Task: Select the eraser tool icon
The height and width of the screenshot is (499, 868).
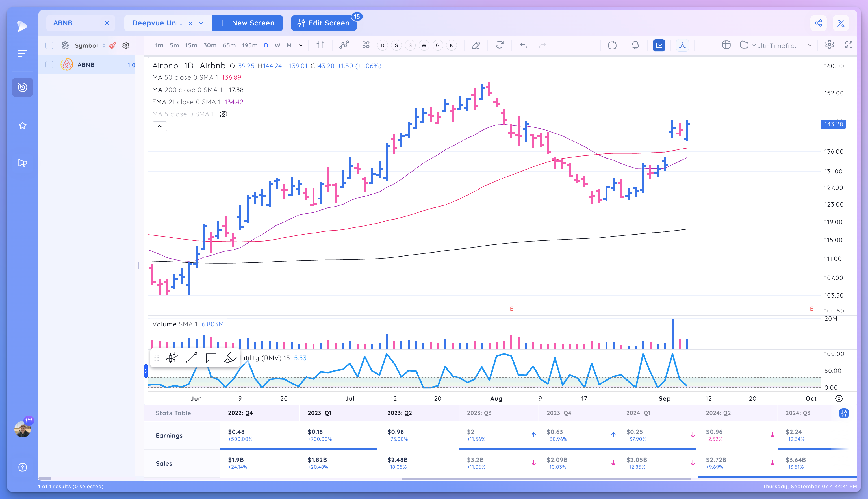Action: 476,45
